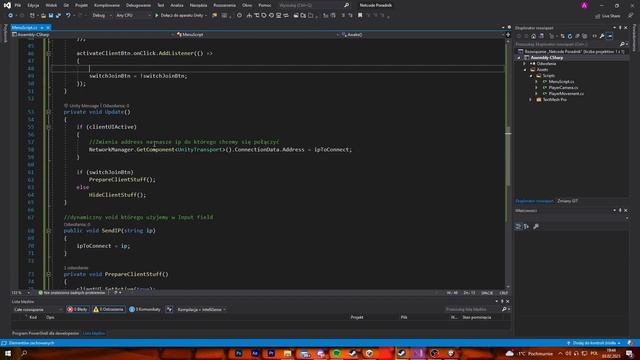Open the MenuScript class navigation dropdown
This screenshot has width=640, height=360.
coord(257,35)
